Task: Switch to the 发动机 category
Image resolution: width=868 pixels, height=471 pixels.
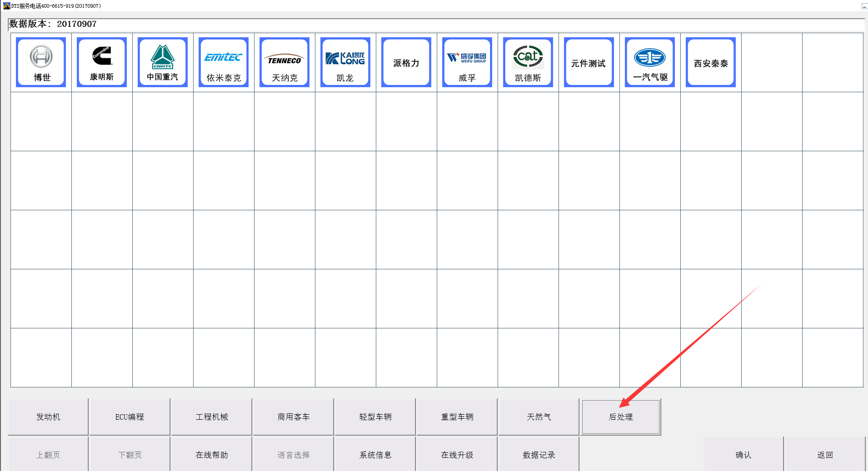Action: [48, 417]
